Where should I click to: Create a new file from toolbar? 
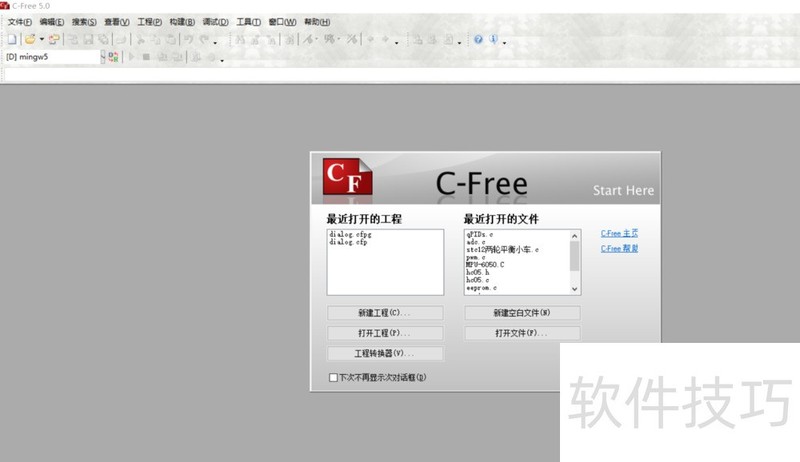click(12, 39)
